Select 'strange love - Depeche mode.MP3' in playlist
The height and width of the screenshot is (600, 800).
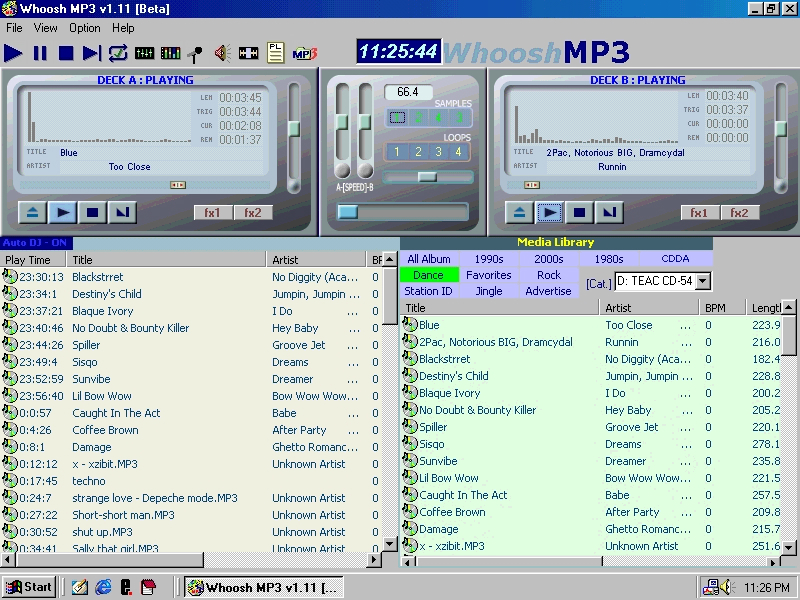[x=191, y=498]
